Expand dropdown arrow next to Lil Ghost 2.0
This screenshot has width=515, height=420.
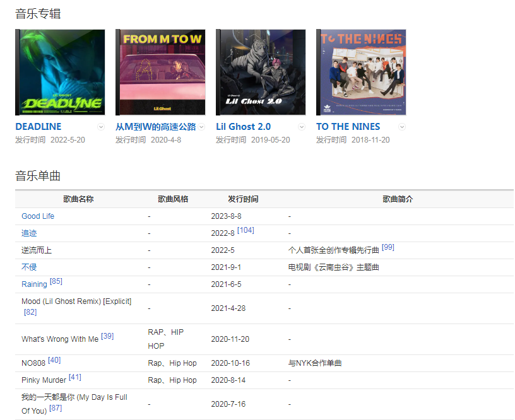pyautogui.click(x=302, y=127)
